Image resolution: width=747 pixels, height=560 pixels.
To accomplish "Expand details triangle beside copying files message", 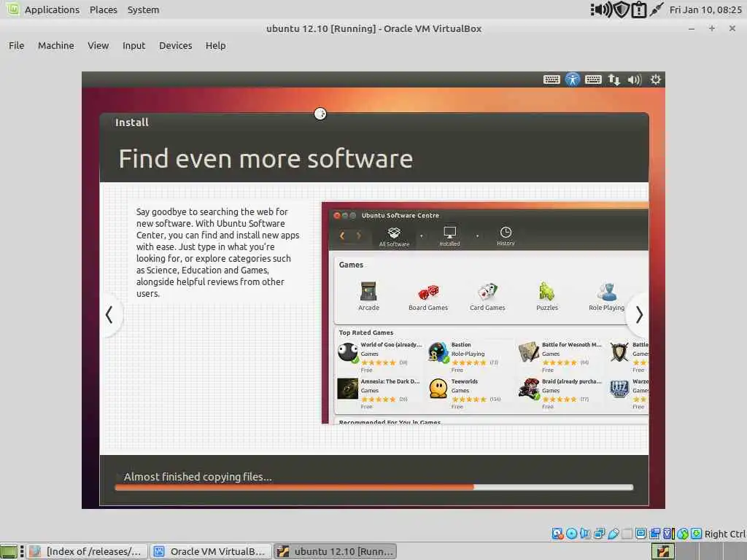I will [x=119, y=477].
